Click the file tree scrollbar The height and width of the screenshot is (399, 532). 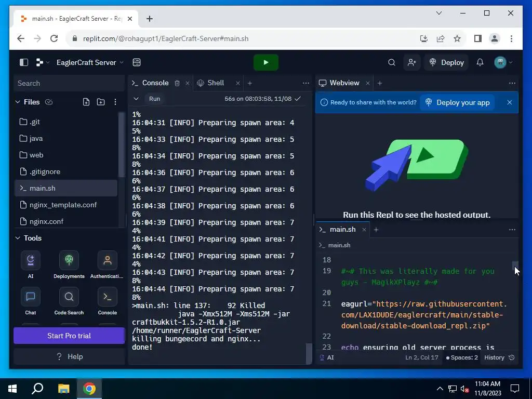point(122,145)
